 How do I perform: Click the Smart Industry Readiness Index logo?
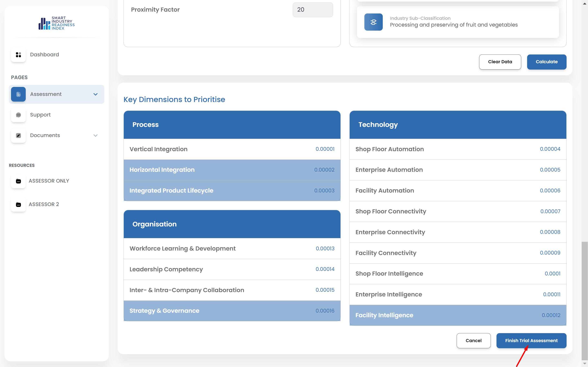tap(56, 23)
